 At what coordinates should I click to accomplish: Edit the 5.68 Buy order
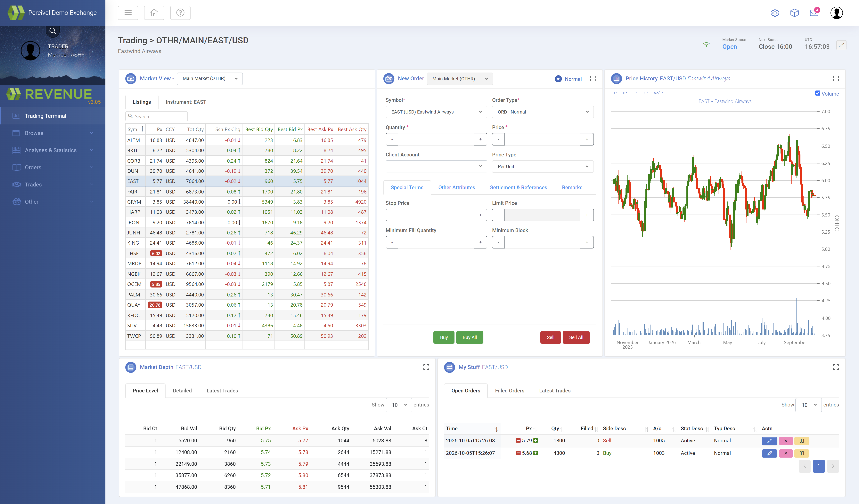pos(769,453)
